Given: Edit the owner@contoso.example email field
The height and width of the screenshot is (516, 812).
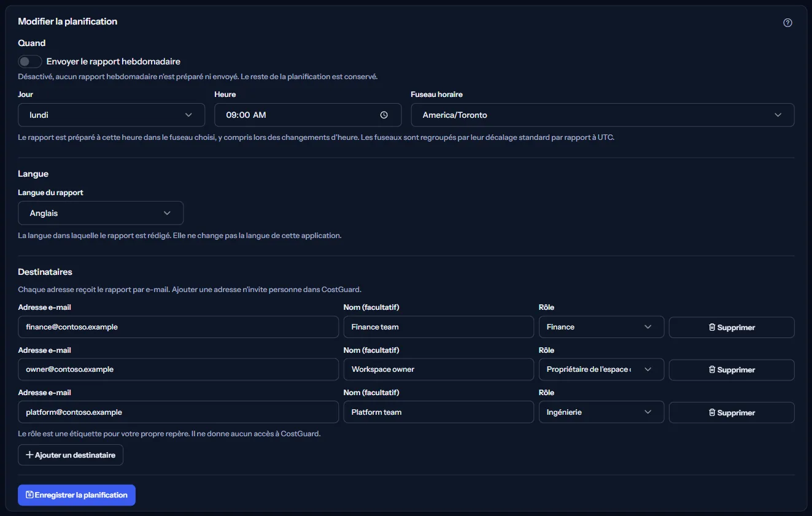Looking at the screenshot, I should click(178, 369).
